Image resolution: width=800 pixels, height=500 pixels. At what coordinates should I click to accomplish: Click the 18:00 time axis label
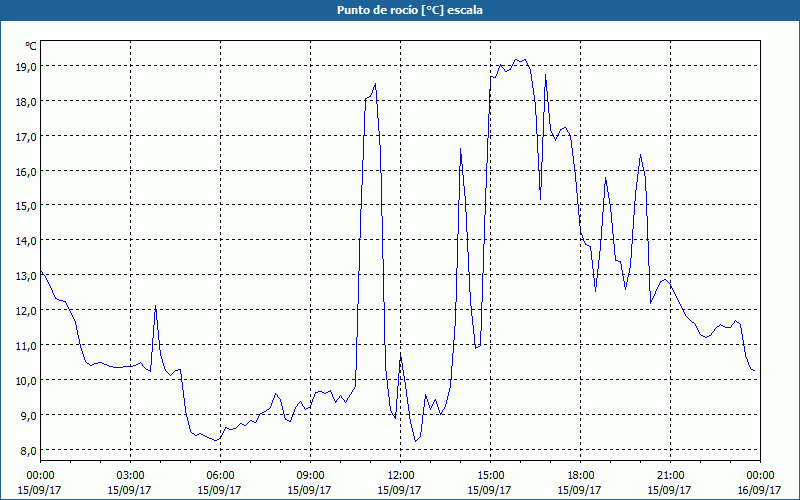coord(580,476)
